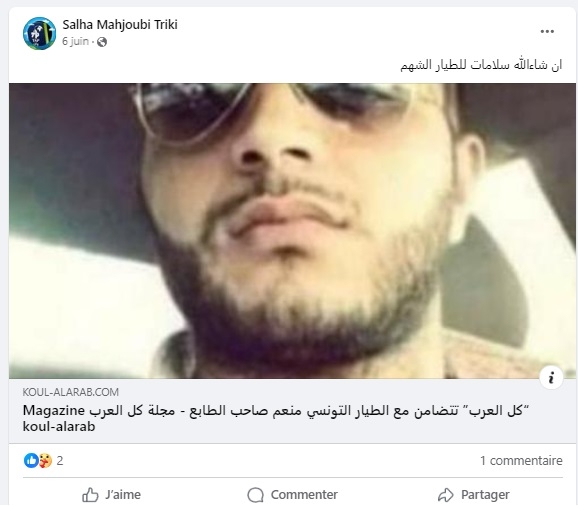Click the Commenter button label

click(304, 495)
